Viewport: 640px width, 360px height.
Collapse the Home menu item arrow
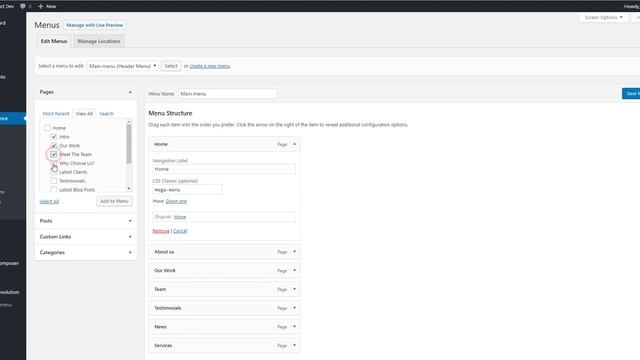[x=294, y=144]
